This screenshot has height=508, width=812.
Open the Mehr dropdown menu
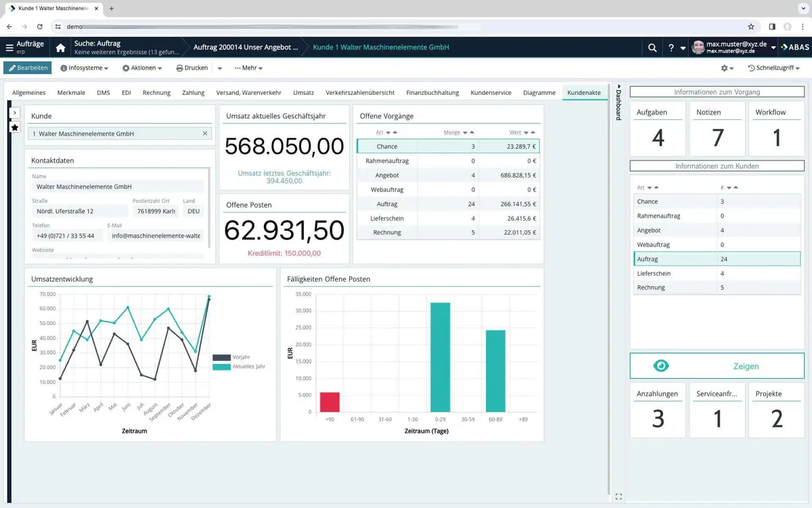(x=248, y=68)
